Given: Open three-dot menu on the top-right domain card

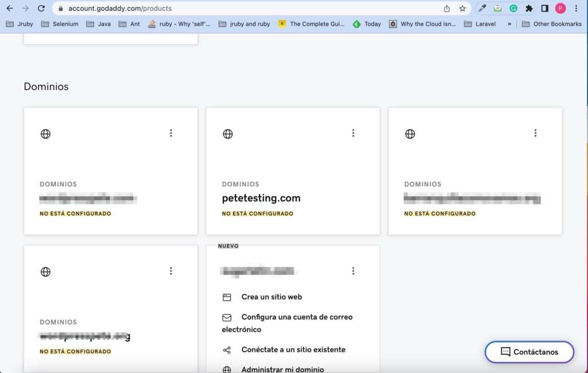Looking at the screenshot, I should pos(535,133).
